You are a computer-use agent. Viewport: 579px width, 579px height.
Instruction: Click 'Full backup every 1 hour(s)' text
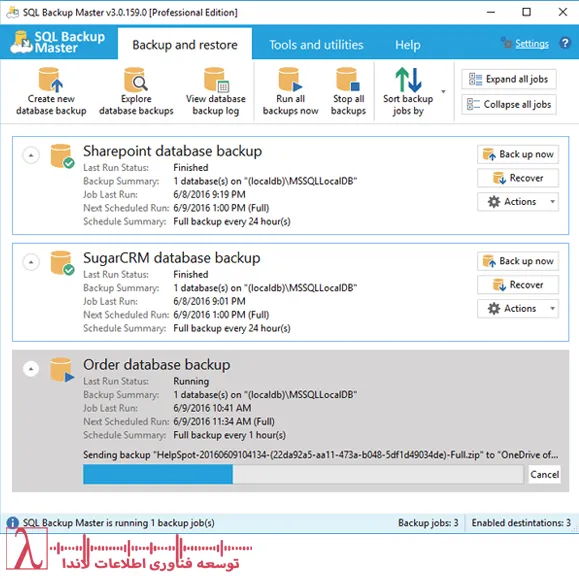click(229, 435)
